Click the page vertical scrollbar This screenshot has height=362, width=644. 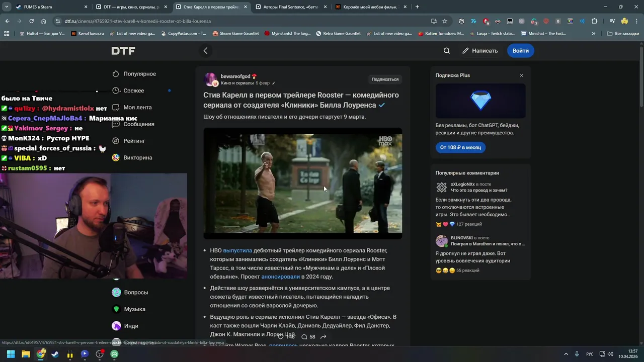pyautogui.click(x=641, y=75)
